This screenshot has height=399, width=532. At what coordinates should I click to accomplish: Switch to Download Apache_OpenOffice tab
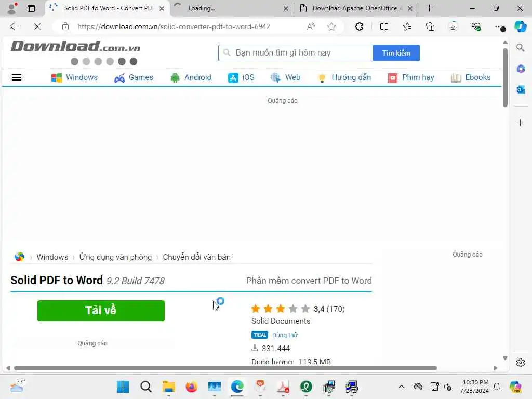[354, 8]
